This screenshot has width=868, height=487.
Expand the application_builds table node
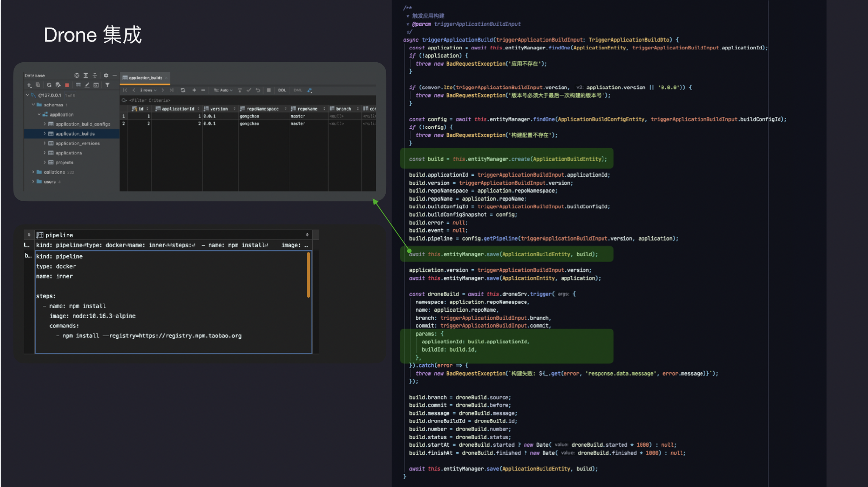pos(45,133)
